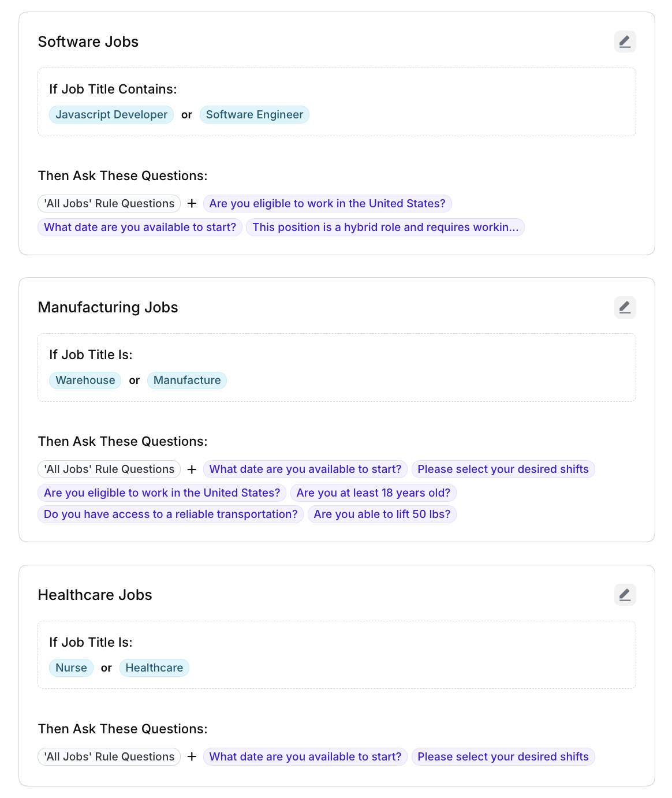672x798 pixels.
Task: Select the Nurse job title tag
Action: pos(71,668)
